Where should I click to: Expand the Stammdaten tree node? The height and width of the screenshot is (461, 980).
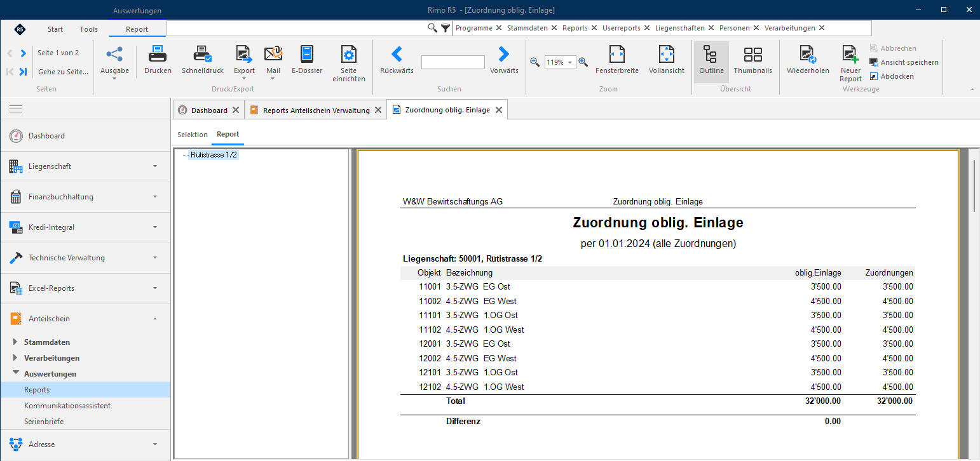pyautogui.click(x=15, y=342)
